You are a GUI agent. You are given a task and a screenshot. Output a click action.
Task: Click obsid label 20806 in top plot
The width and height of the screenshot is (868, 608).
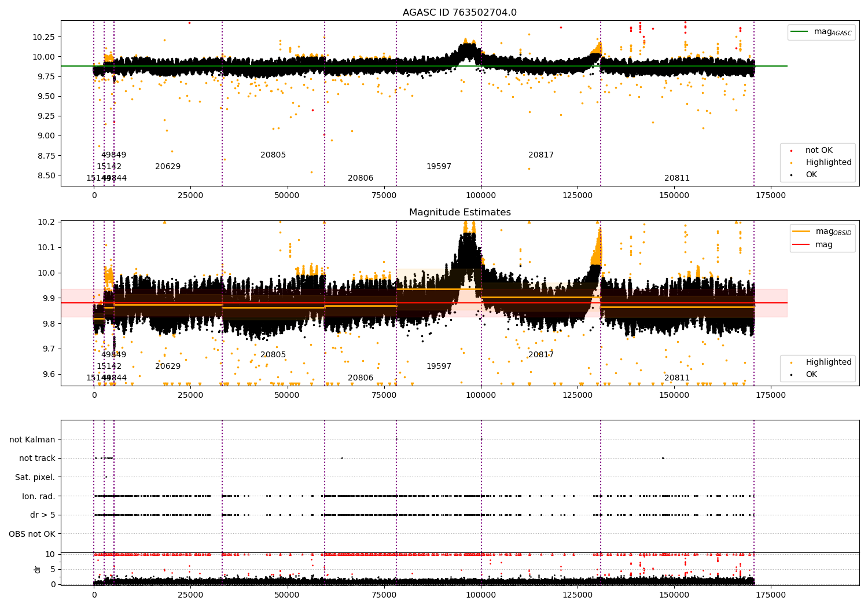point(361,178)
